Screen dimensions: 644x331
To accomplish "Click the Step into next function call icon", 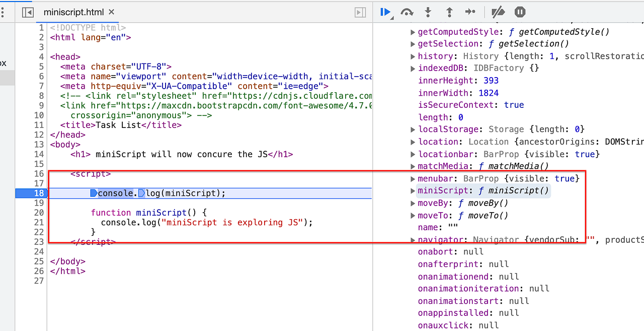I will point(428,12).
